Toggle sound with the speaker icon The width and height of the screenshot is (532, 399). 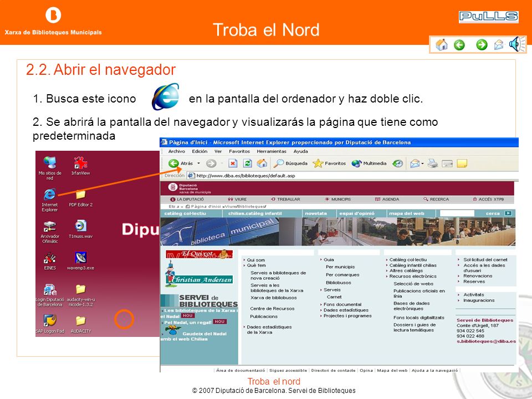[x=516, y=44]
